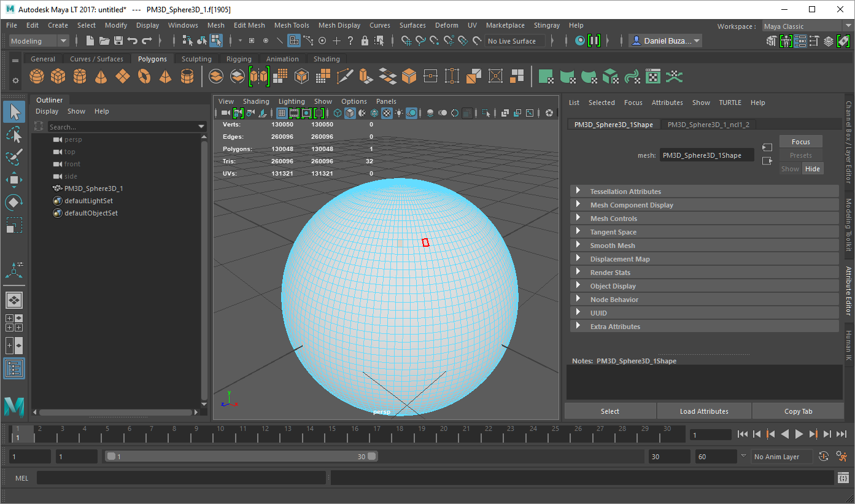Create a polygon plane from the shelf
Screen dimensions: 855x504
[x=123, y=77]
